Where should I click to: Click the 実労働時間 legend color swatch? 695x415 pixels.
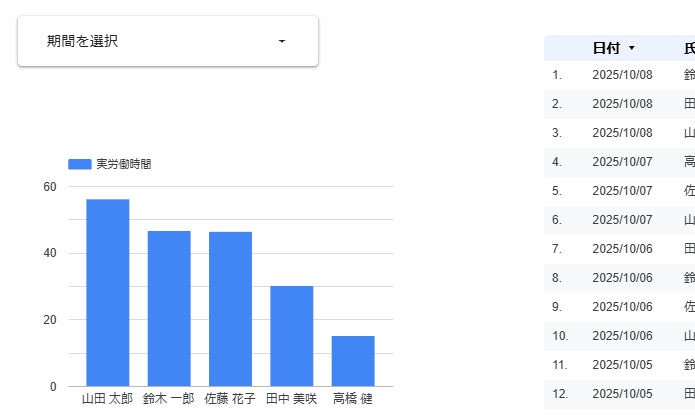[79, 163]
